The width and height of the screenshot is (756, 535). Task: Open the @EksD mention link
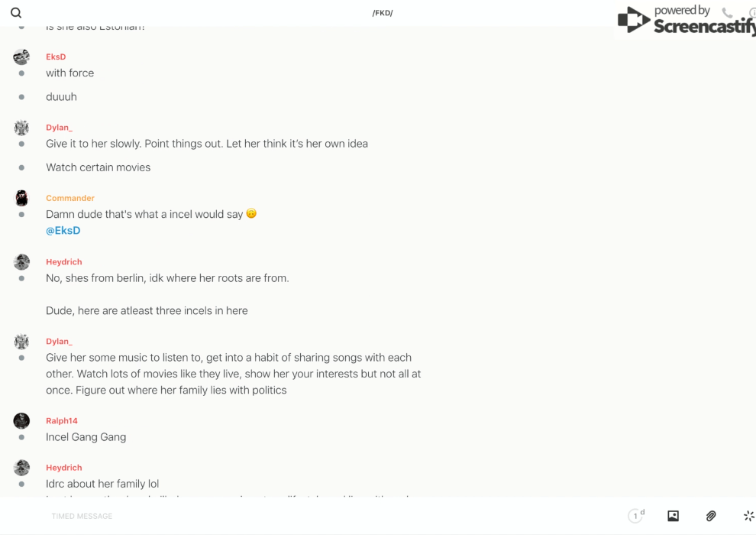[x=63, y=231]
